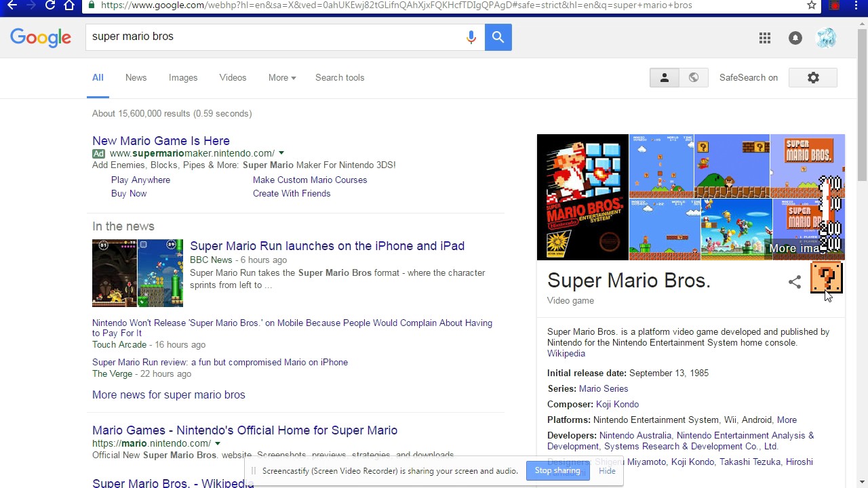This screenshot has height=488, width=868.
Task: Switch to the News tab
Action: (136, 78)
